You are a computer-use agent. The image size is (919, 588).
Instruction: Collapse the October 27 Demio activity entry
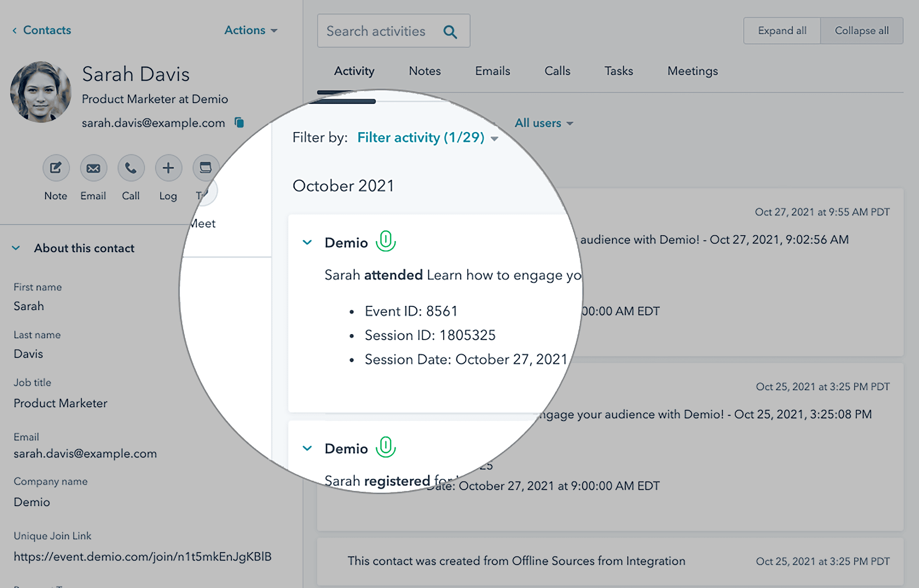tap(307, 242)
